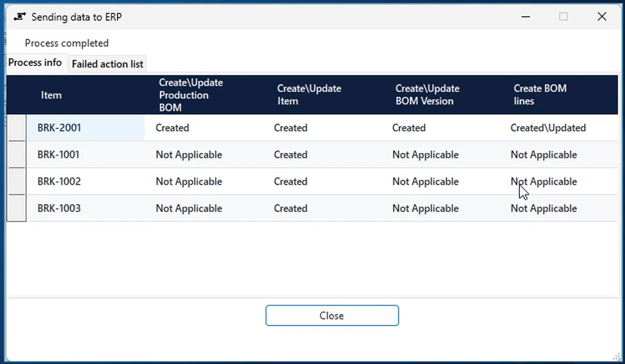
Task: Click the row selector beside BRK-1002
Action: [x=17, y=182]
